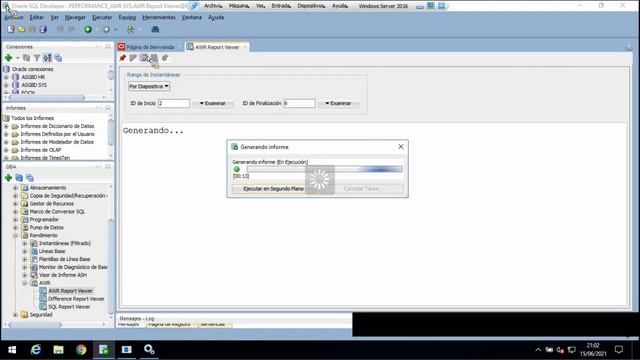
Task: Expand the ASGBD HR connection node
Action: coord(6,77)
